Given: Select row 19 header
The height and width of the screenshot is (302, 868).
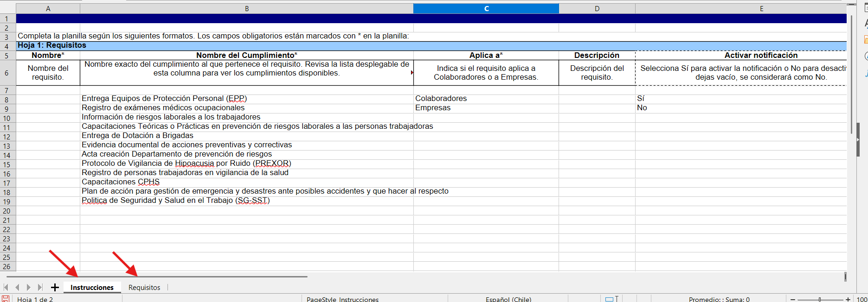Looking at the screenshot, I should click(6, 201).
